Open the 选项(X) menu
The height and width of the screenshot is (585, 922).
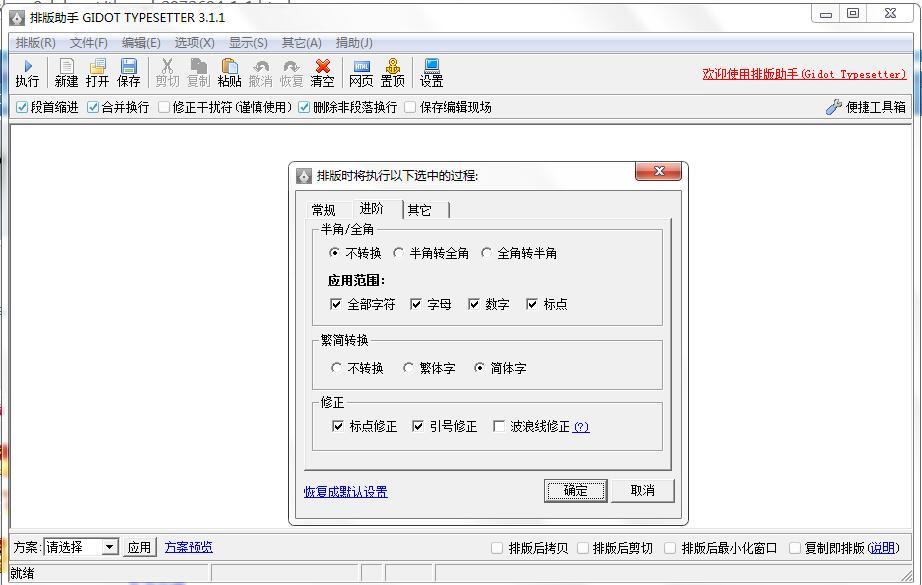tap(195, 43)
